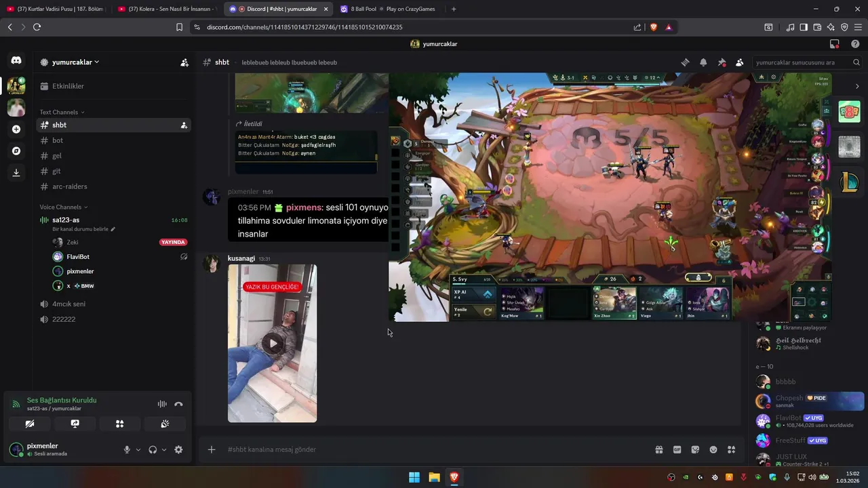
Task: Open notification settings bell icon
Action: [x=703, y=62]
